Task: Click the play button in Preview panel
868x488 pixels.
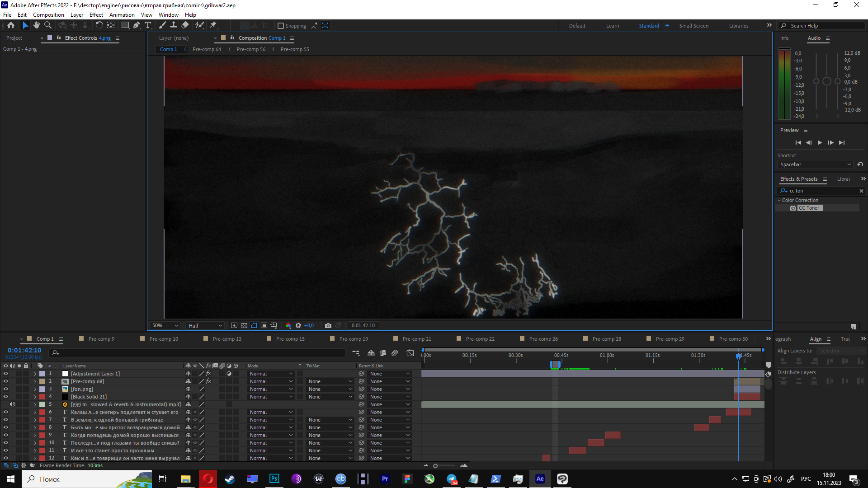Action: coord(820,142)
